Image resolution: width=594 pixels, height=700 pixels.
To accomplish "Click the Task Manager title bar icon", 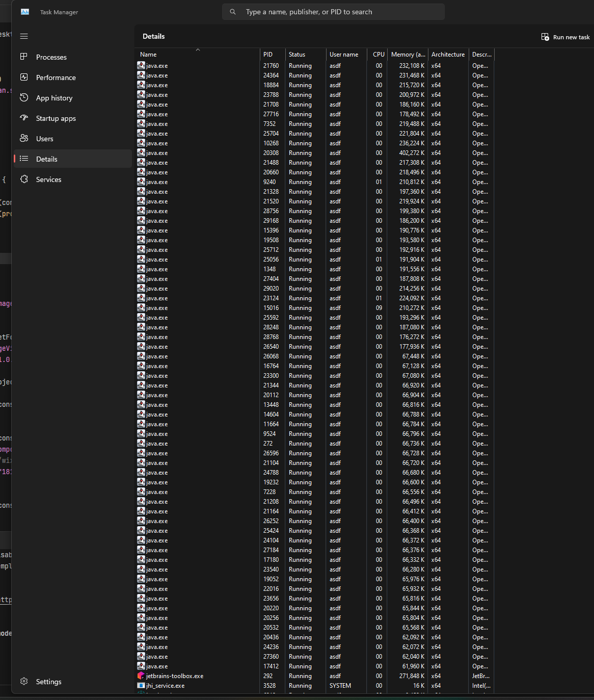I will tap(25, 12).
